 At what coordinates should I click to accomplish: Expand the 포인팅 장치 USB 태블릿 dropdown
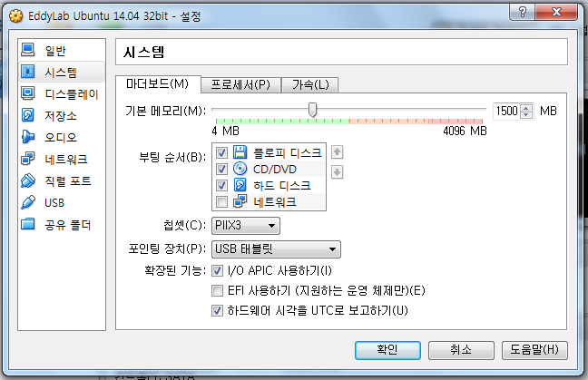coord(276,249)
